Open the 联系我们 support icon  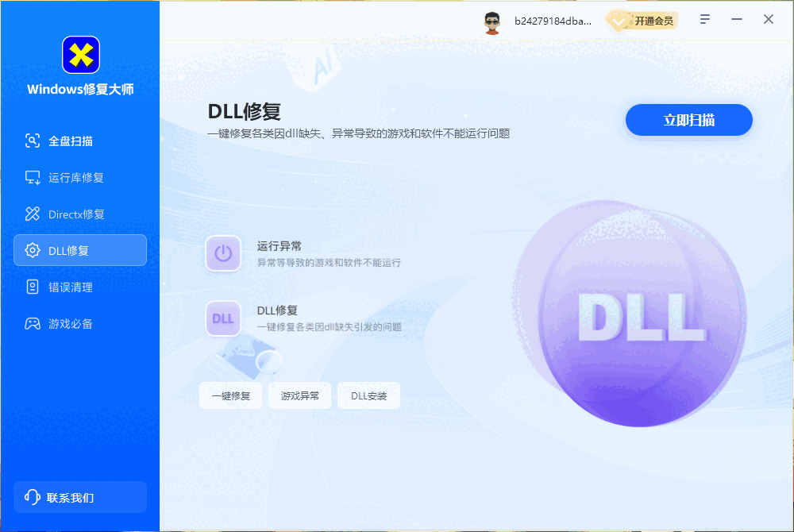(x=31, y=497)
